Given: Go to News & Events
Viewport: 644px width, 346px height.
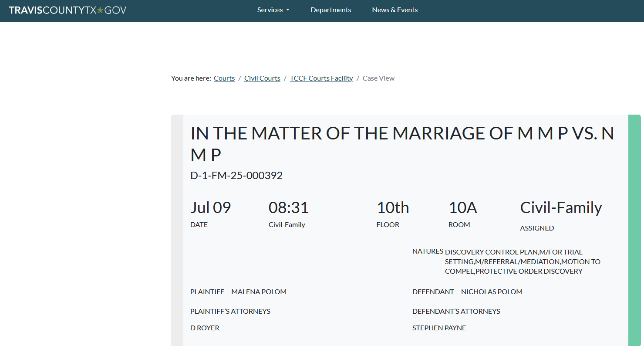Looking at the screenshot, I should (x=395, y=10).
